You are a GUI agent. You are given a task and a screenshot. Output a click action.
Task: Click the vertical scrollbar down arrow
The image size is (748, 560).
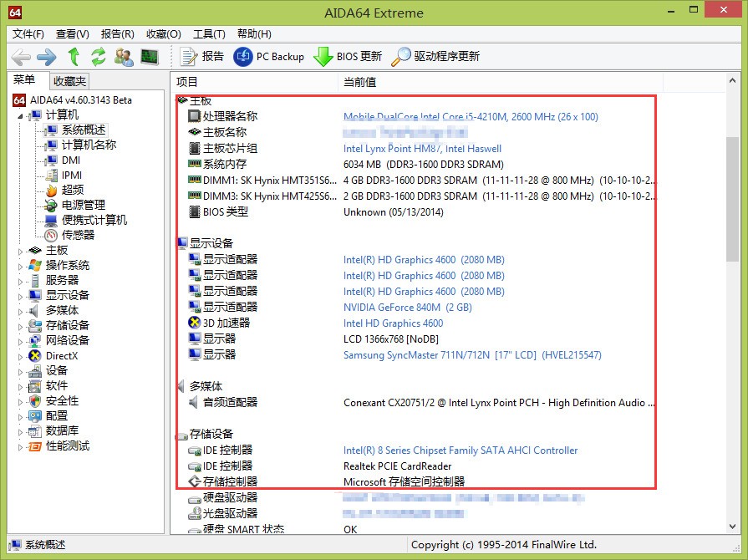click(x=732, y=527)
